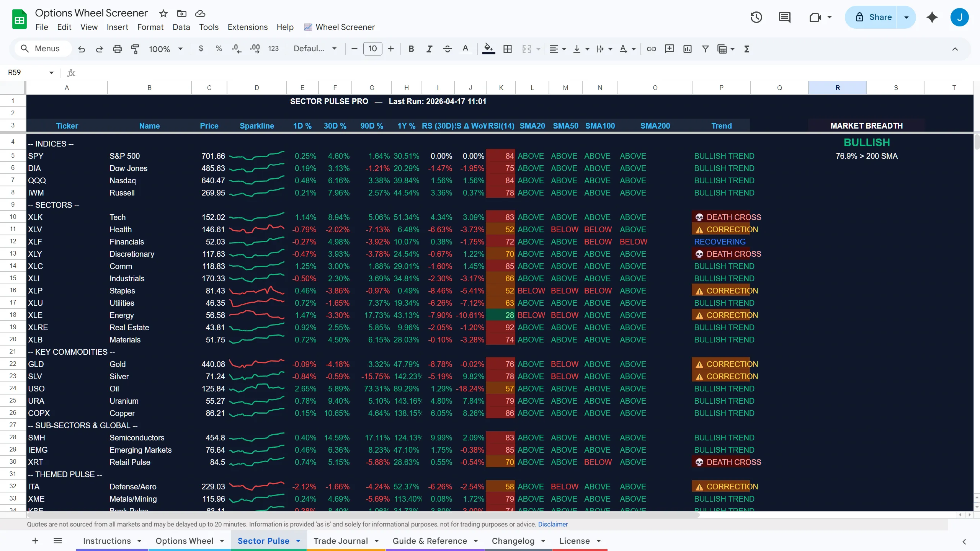Open the Gemini sparkle assistant icon
980x551 pixels.
[x=932, y=17]
